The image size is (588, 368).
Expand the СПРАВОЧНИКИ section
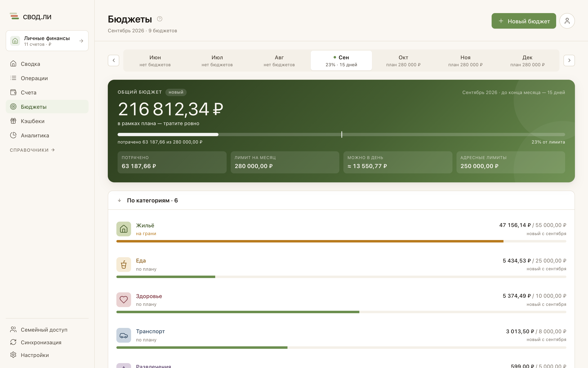pos(32,150)
